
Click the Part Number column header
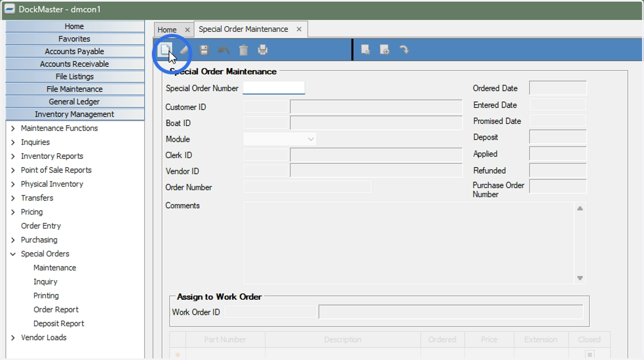225,340
